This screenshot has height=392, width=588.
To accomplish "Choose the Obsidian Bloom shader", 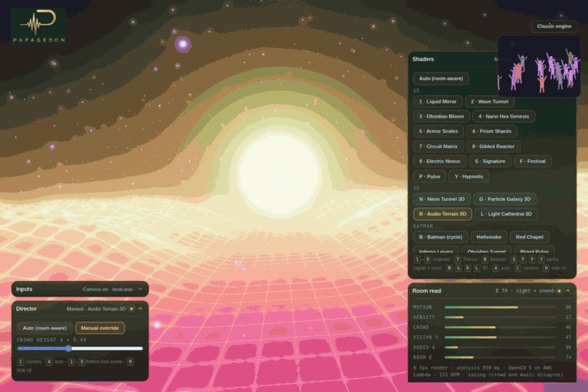I will [x=441, y=116].
